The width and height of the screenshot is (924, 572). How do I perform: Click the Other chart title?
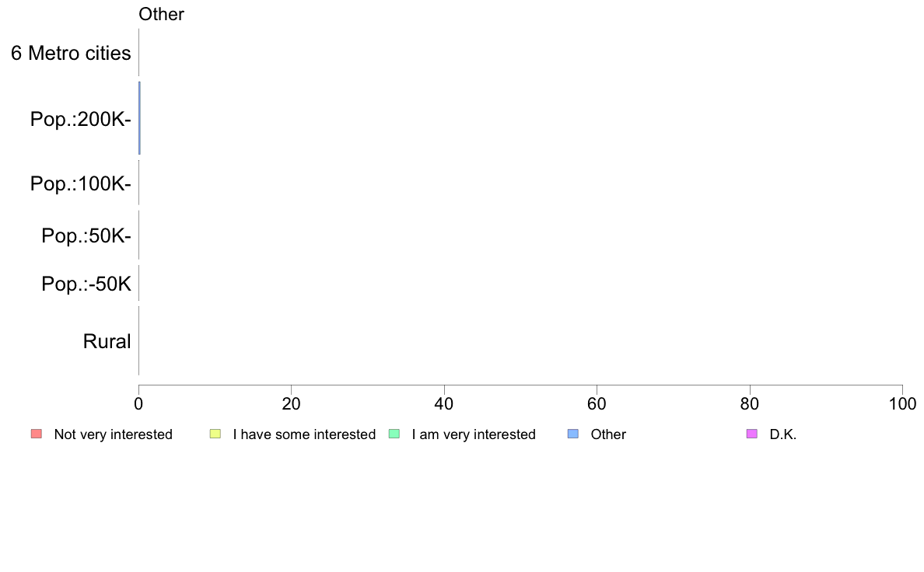[161, 14]
